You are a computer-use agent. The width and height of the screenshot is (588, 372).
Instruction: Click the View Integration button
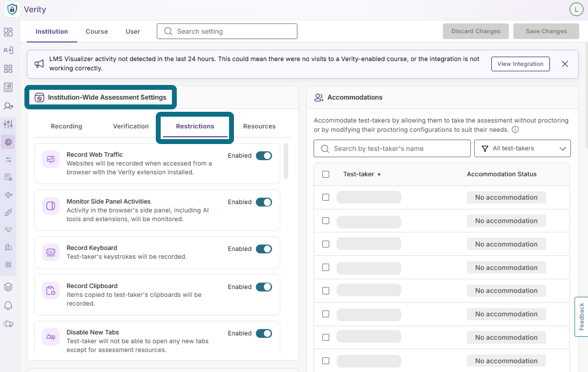click(x=520, y=64)
